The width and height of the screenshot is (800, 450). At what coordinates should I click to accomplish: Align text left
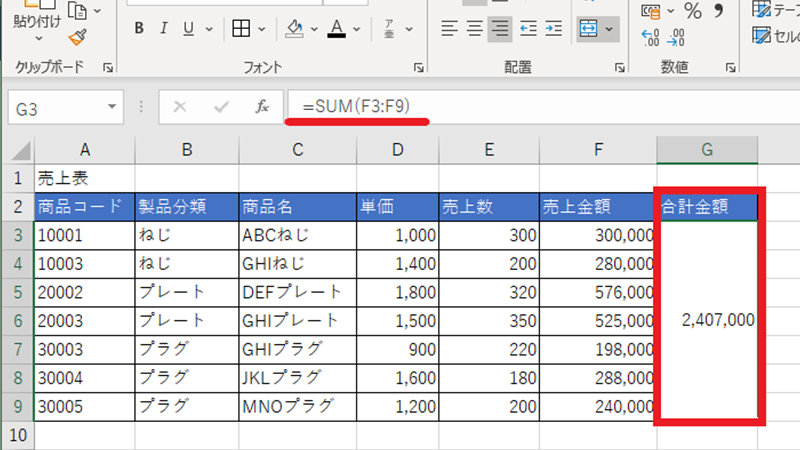pyautogui.click(x=449, y=29)
